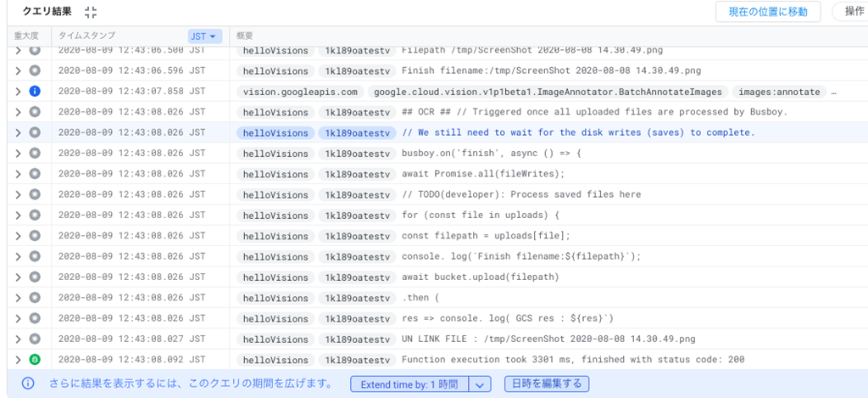Click Extend time by: 1 時間 button
This screenshot has width=868, height=398.
pyautogui.click(x=409, y=384)
